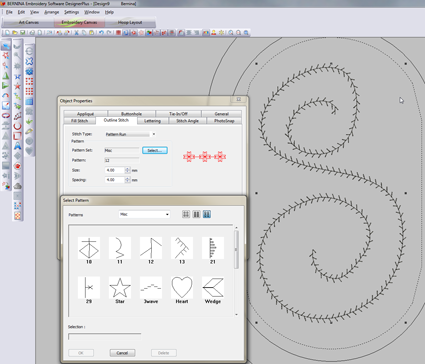Click the green check icon in third toolbar
Viewport: 425px width, 364px height.
[x=29, y=121]
